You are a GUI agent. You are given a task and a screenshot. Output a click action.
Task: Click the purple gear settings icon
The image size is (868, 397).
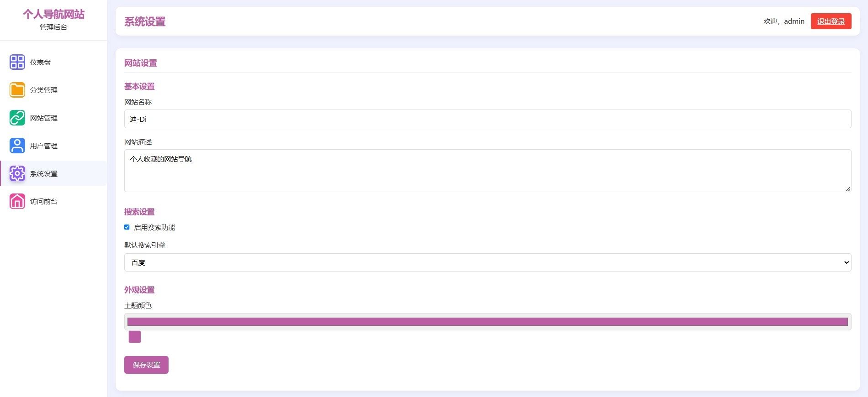[17, 173]
